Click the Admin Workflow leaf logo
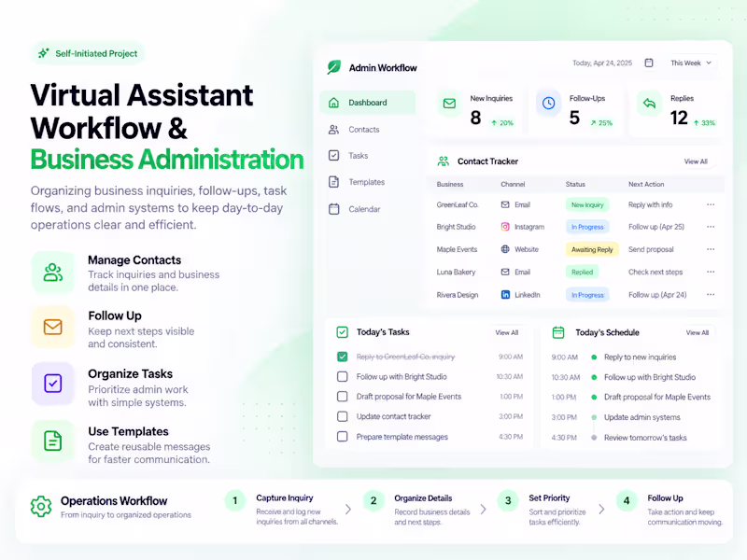The image size is (747, 560). click(334, 67)
